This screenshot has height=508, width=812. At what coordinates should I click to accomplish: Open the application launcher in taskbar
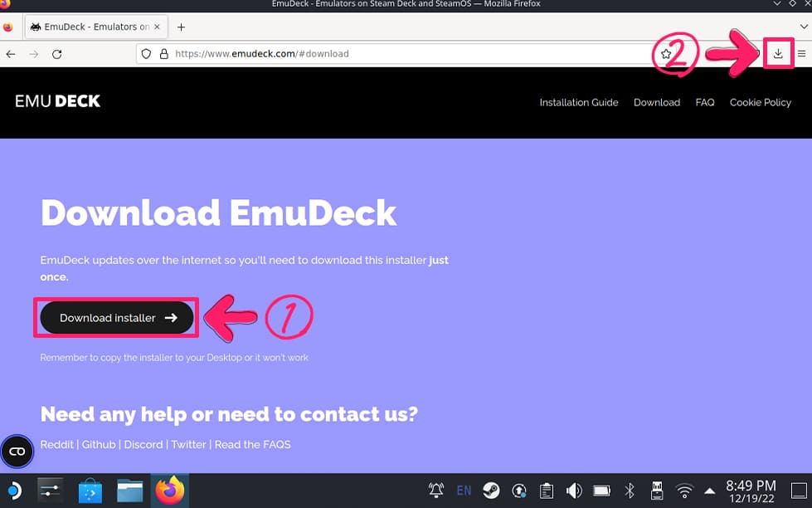[x=14, y=491]
